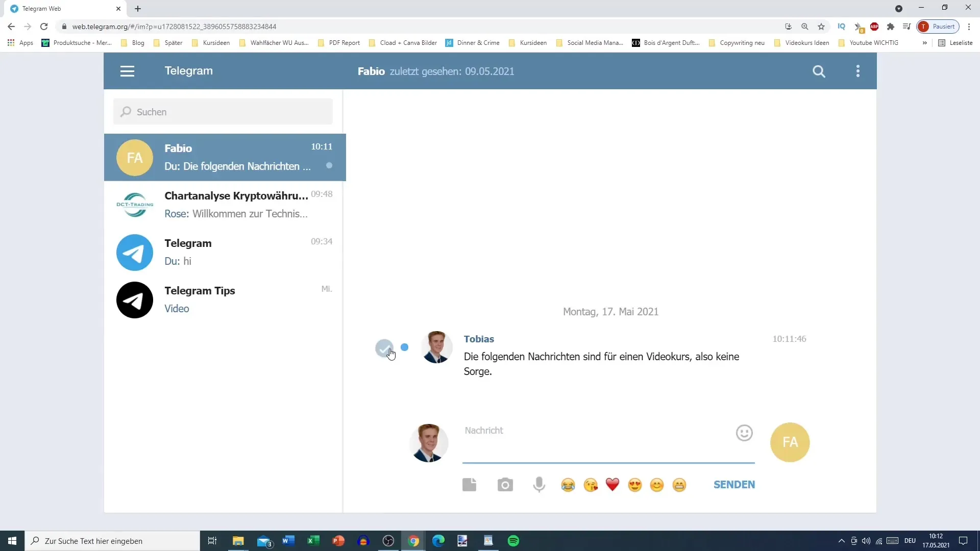Open the Fabio chat in the list
980x551 pixels.
pyautogui.click(x=225, y=157)
